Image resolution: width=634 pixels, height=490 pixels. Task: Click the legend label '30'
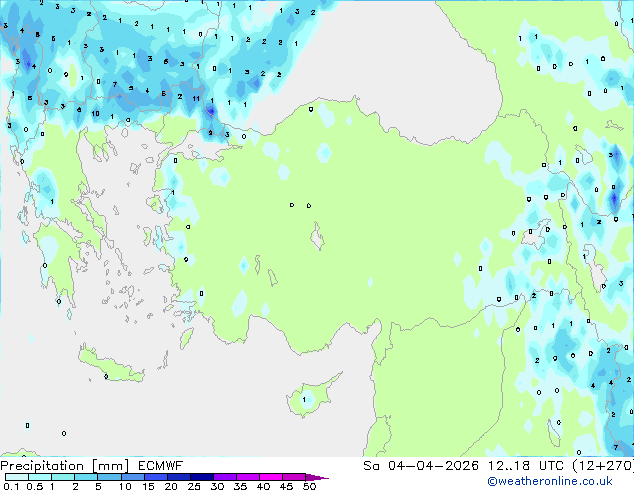point(217,486)
